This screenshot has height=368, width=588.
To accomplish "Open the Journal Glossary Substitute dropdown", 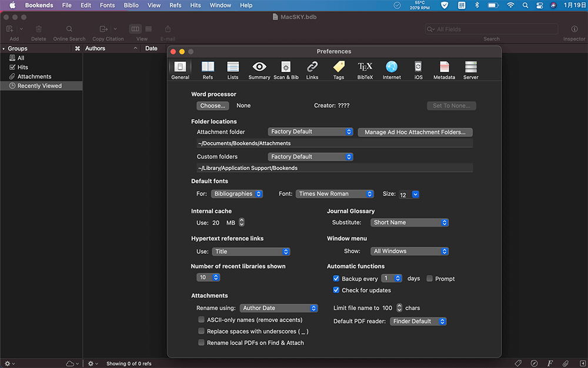I will (x=409, y=223).
